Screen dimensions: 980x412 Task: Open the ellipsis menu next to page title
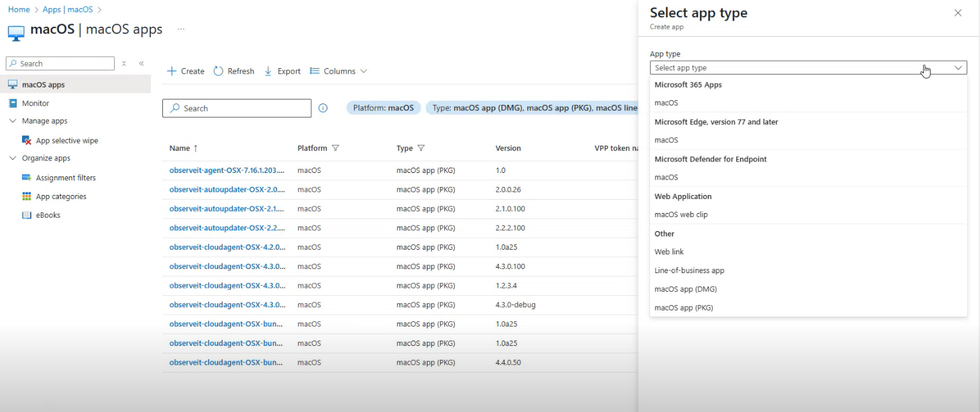click(181, 29)
